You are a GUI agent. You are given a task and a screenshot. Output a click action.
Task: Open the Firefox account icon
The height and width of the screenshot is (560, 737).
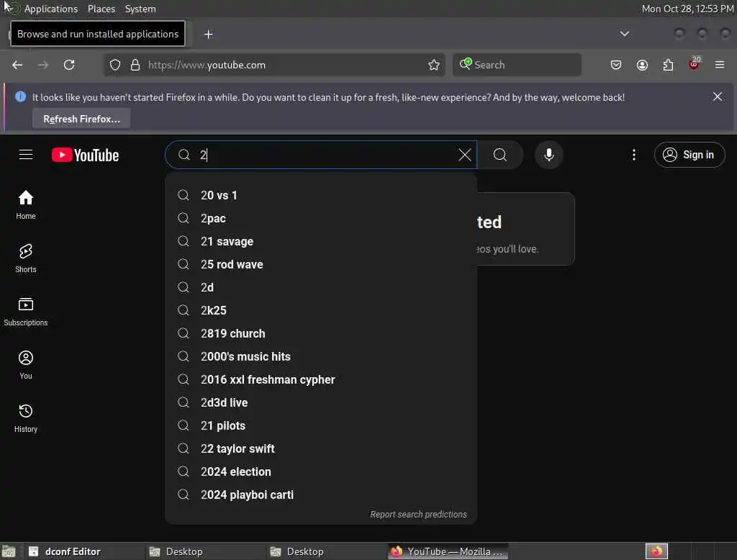pos(642,65)
